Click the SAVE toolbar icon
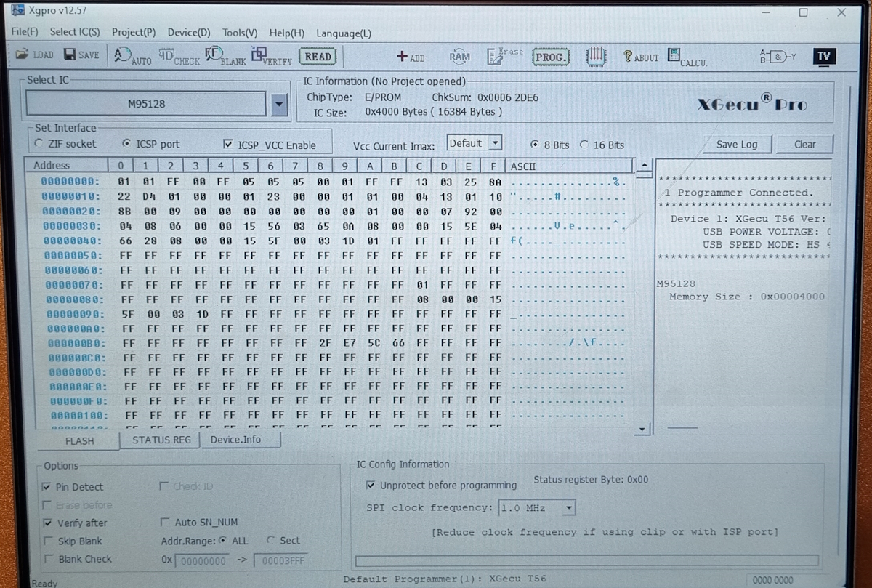 coord(81,55)
